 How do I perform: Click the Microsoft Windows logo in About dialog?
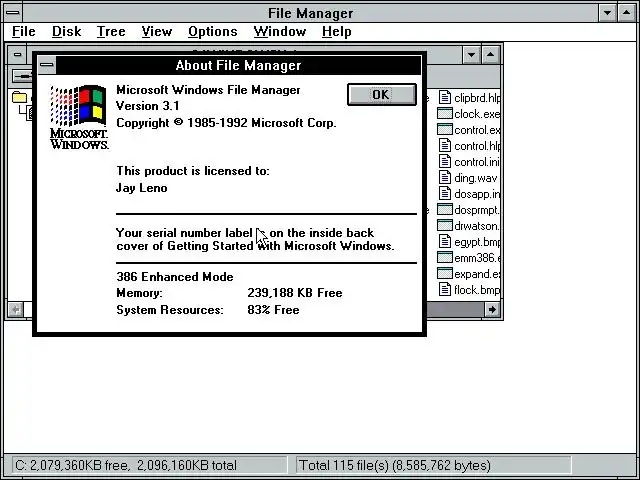[x=79, y=117]
